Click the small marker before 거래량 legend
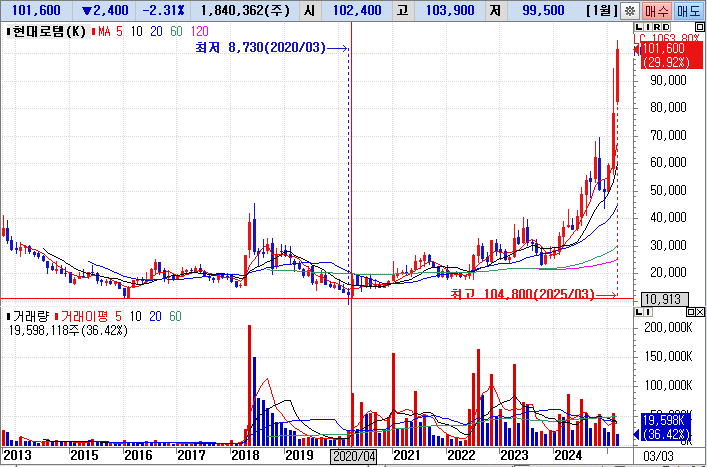This screenshot has height=467, width=707. (x=8, y=316)
